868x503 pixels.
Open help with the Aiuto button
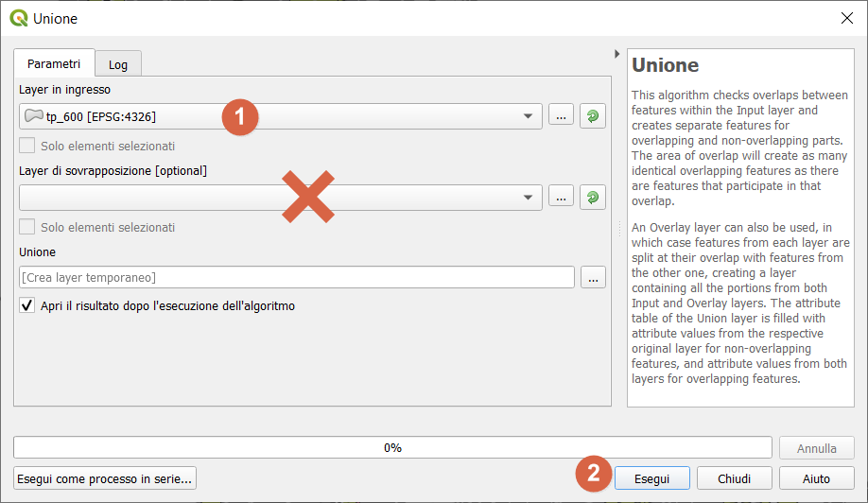point(816,478)
